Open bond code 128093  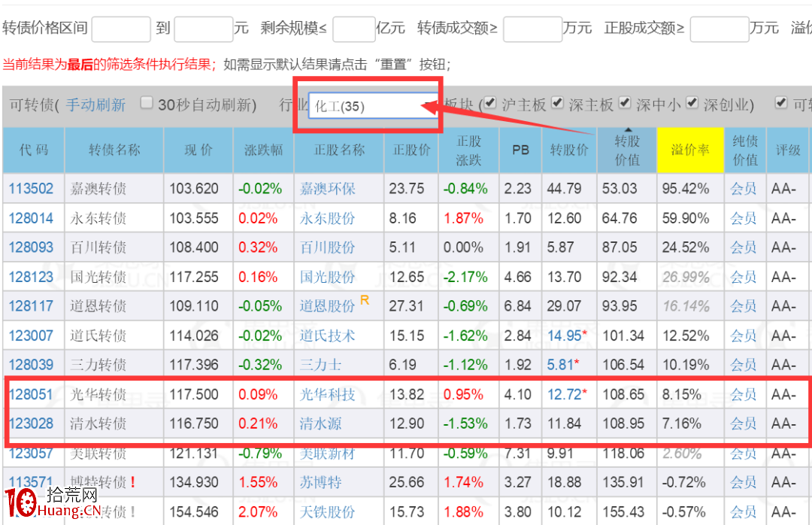pos(31,247)
